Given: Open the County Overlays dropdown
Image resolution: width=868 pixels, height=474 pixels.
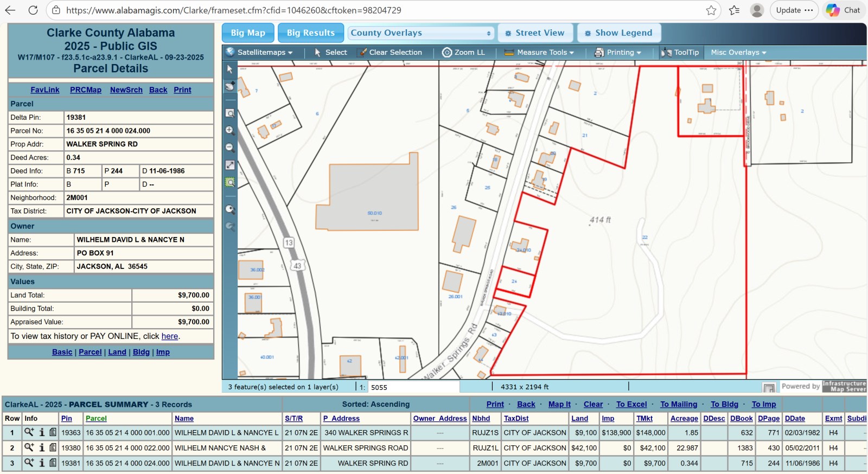Looking at the screenshot, I should (420, 33).
